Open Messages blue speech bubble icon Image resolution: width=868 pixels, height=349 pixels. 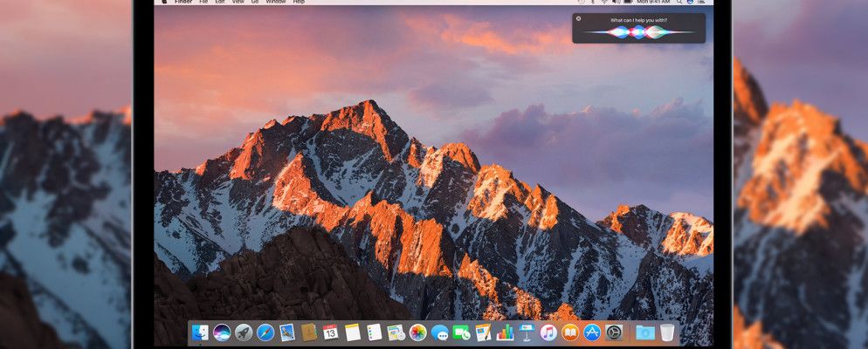click(439, 332)
